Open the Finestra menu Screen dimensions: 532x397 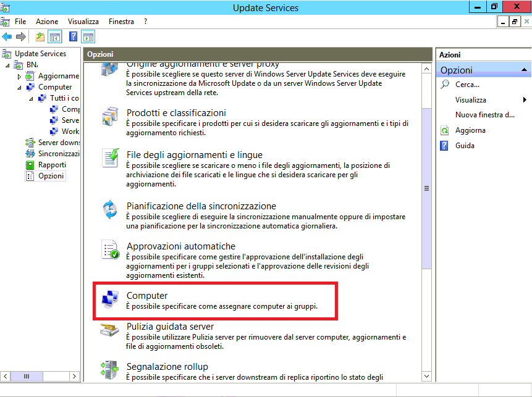(x=121, y=22)
